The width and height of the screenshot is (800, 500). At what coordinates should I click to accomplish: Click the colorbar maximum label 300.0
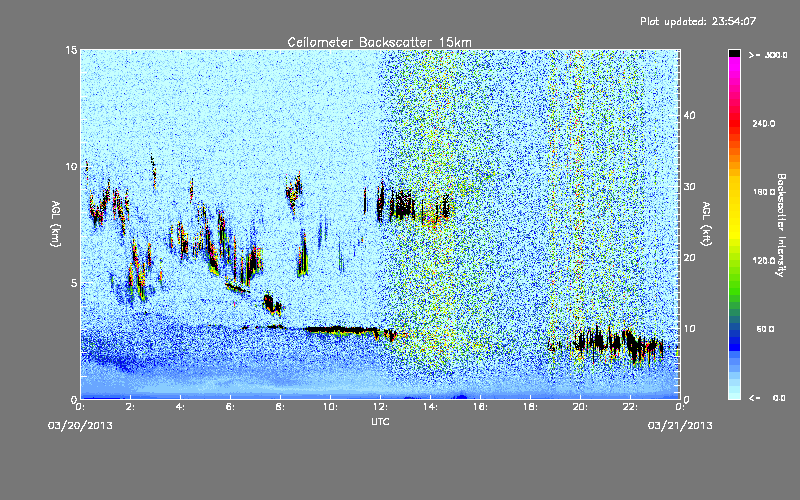776,55
